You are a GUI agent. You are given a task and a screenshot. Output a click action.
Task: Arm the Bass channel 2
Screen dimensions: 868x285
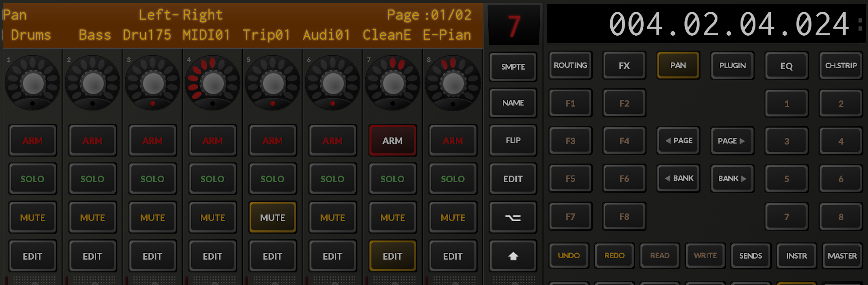click(93, 141)
